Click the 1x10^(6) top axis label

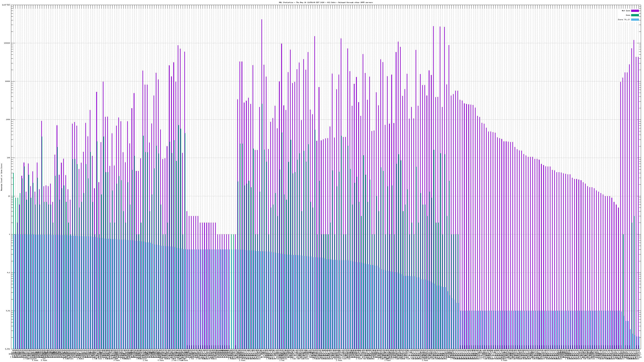6,5
